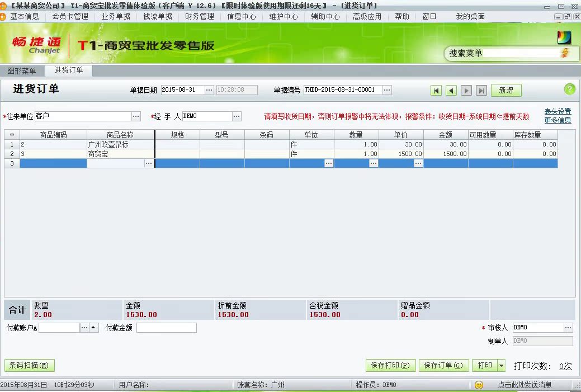The height and width of the screenshot is (392, 581).
Task: Switch to 图形菜单 tab
Action: [x=22, y=71]
